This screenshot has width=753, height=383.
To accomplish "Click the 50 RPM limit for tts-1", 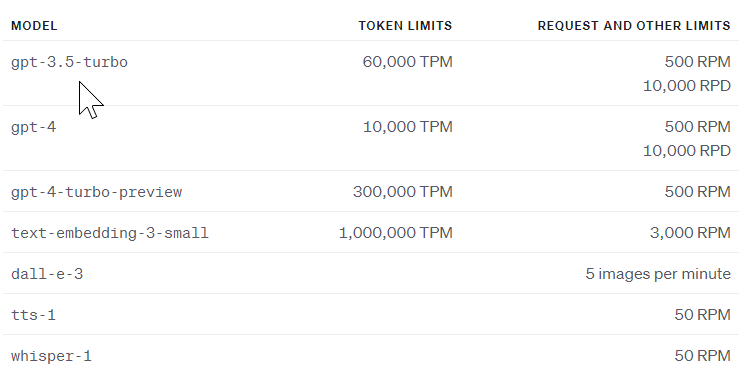I will tap(703, 315).
